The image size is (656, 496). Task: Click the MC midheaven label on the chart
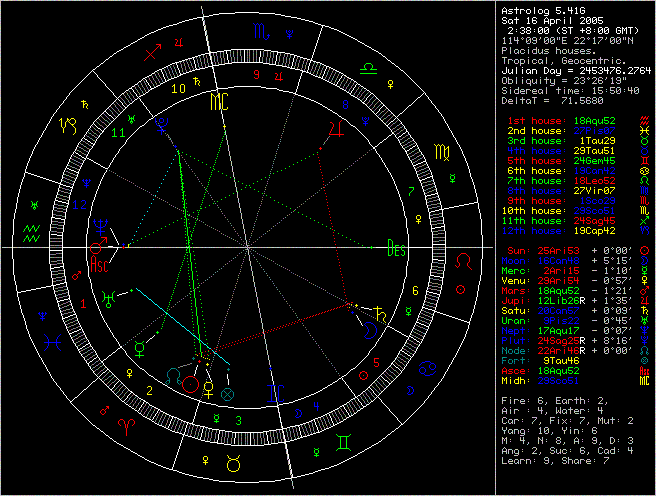click(218, 101)
